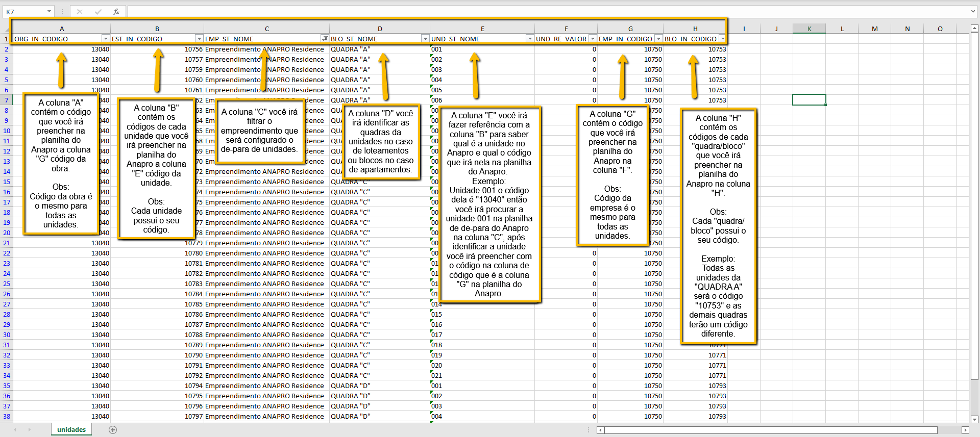Click the Cancel X icon in formula bar
Image resolution: width=980 pixels, height=437 pixels.
80,11
